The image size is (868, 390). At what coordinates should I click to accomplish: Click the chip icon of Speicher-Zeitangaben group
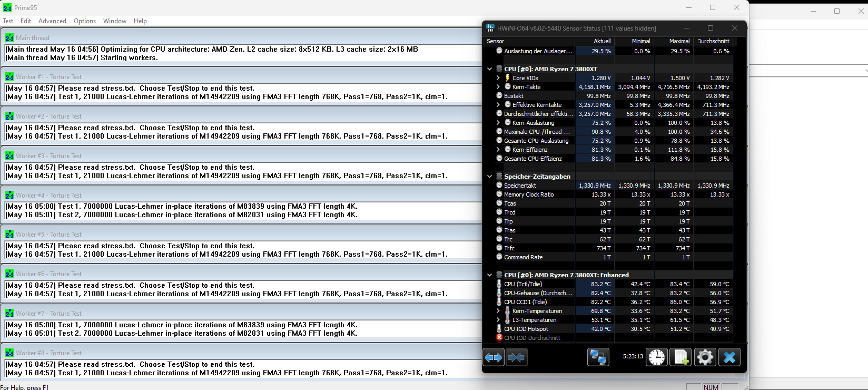tap(499, 176)
